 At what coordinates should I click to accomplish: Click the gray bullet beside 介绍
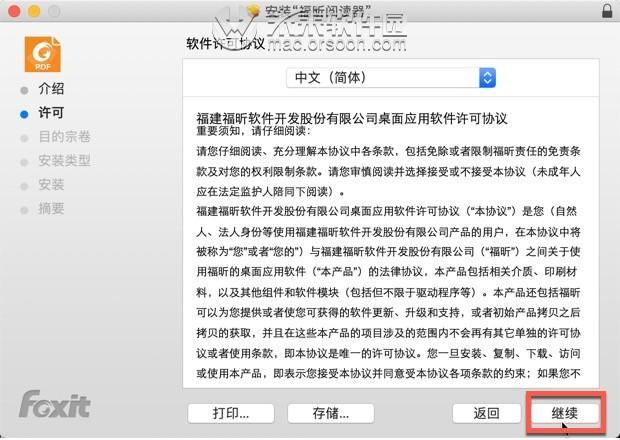coord(24,90)
